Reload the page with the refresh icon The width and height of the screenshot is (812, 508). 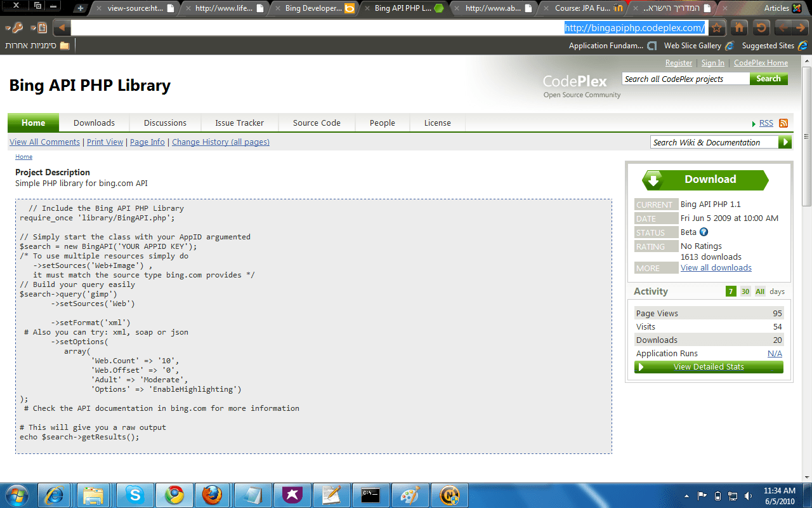click(x=762, y=28)
